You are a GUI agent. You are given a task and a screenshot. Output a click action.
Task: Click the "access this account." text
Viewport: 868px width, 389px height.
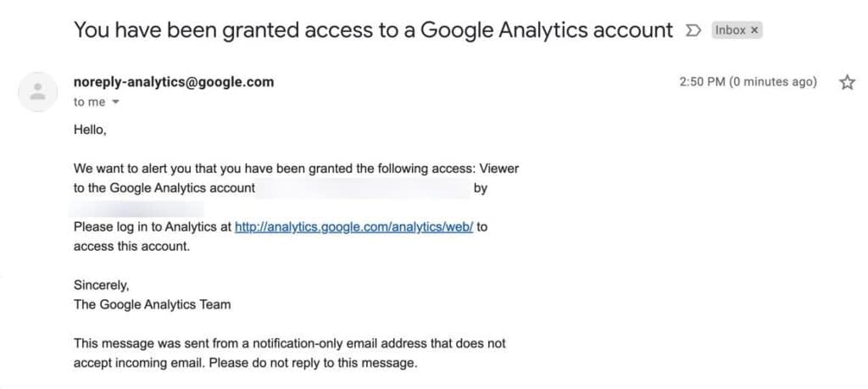click(x=131, y=247)
